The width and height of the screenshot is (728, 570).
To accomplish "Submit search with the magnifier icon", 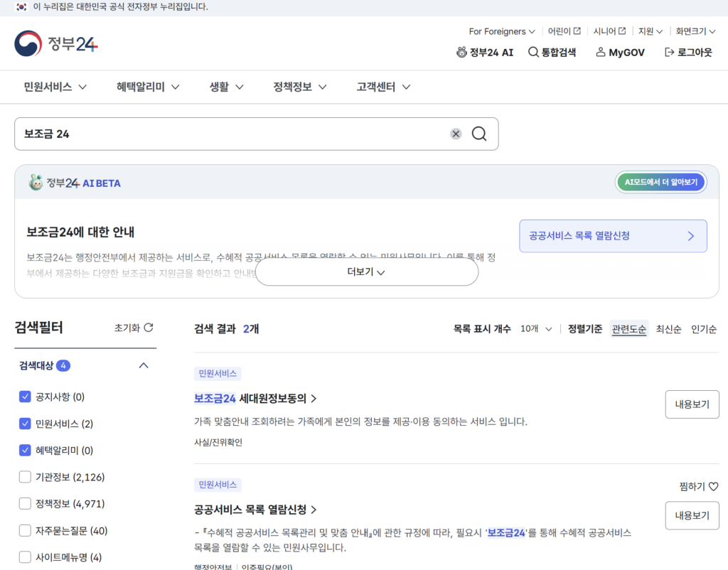I will click(479, 134).
